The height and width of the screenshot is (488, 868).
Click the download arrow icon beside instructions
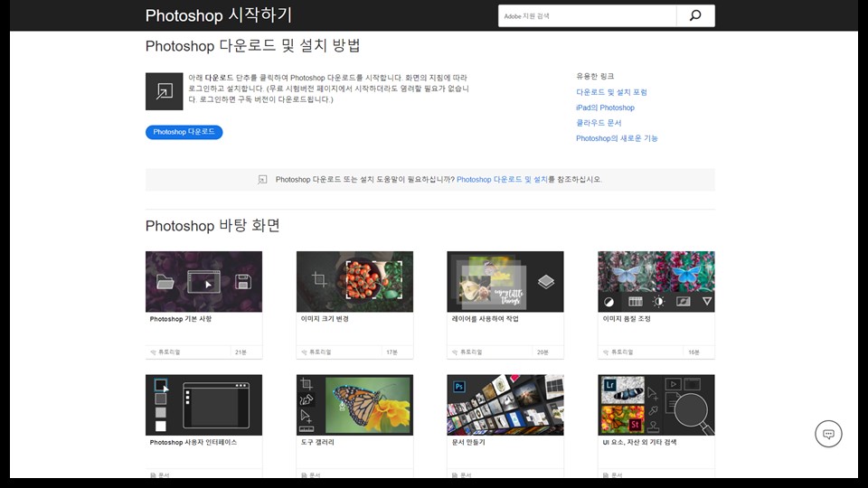click(x=164, y=91)
